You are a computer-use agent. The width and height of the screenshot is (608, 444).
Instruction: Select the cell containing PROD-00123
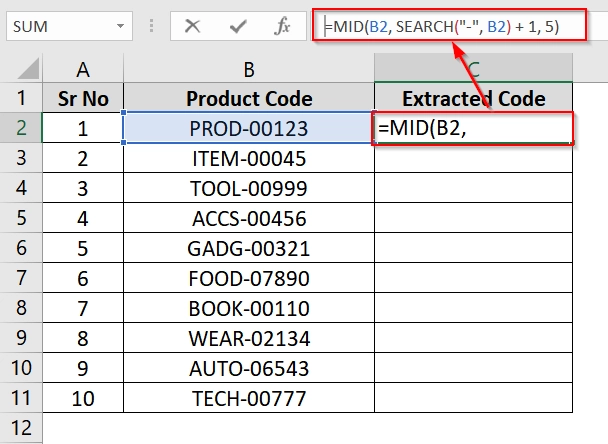coord(249,128)
